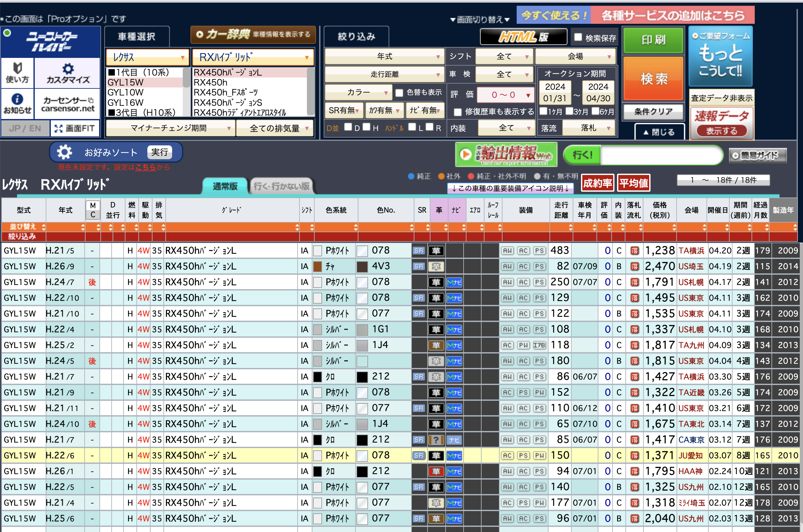The height and width of the screenshot is (532, 803).
Task: Click the もっとこうして request form banner
Action: (721, 57)
